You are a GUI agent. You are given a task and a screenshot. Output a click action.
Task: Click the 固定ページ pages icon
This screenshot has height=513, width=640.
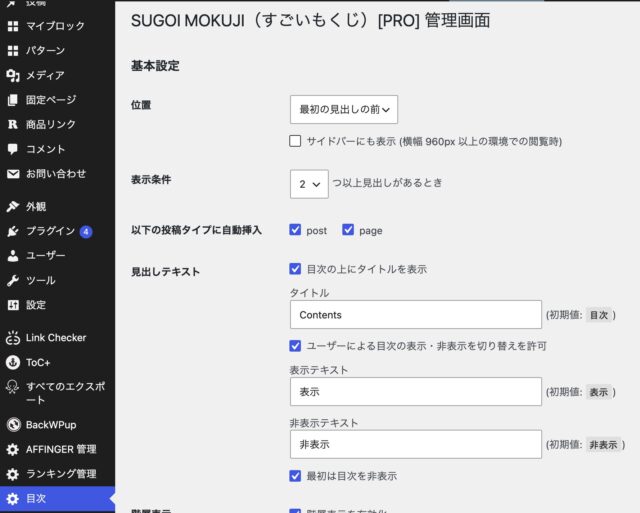point(13,100)
